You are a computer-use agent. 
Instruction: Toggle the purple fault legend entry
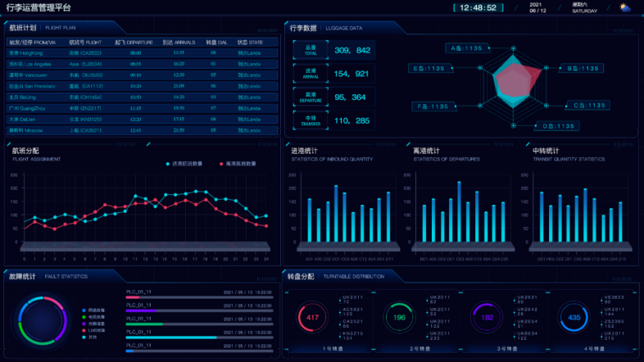[x=93, y=324]
